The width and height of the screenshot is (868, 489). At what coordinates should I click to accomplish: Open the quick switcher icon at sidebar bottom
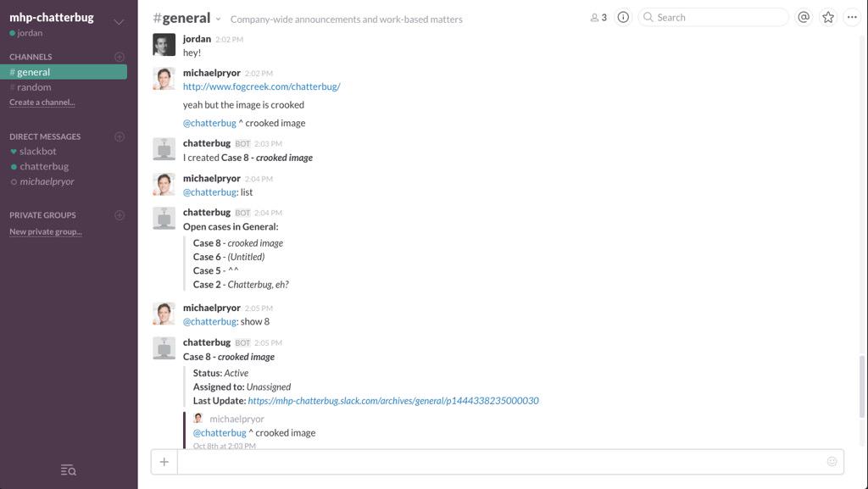click(69, 470)
